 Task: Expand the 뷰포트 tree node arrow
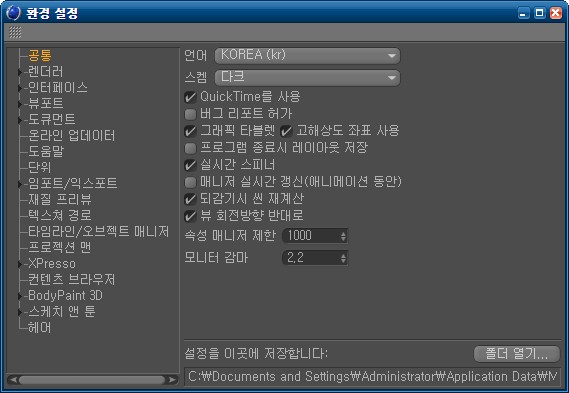point(20,105)
